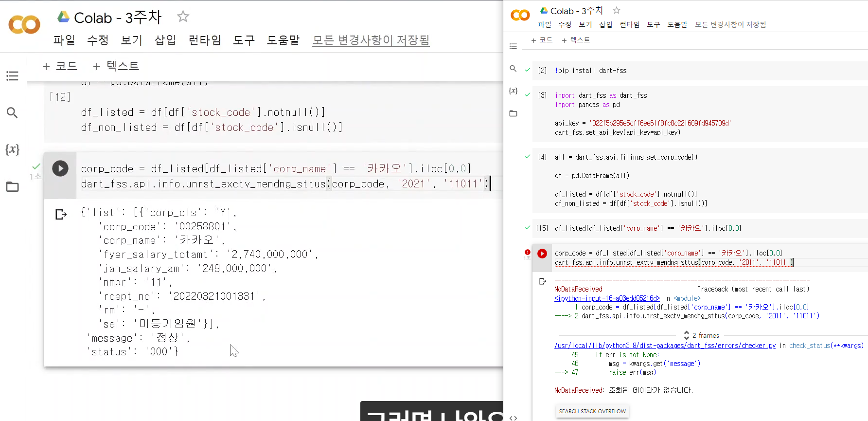This screenshot has height=421, width=868.
Task: Click the Drive icon in right window title
Action: 544,10
